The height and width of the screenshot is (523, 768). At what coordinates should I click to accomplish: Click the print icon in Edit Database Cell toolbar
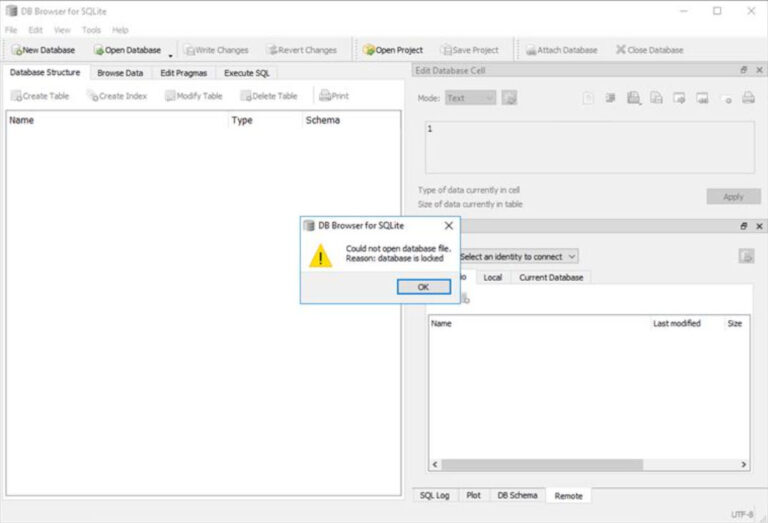748,98
